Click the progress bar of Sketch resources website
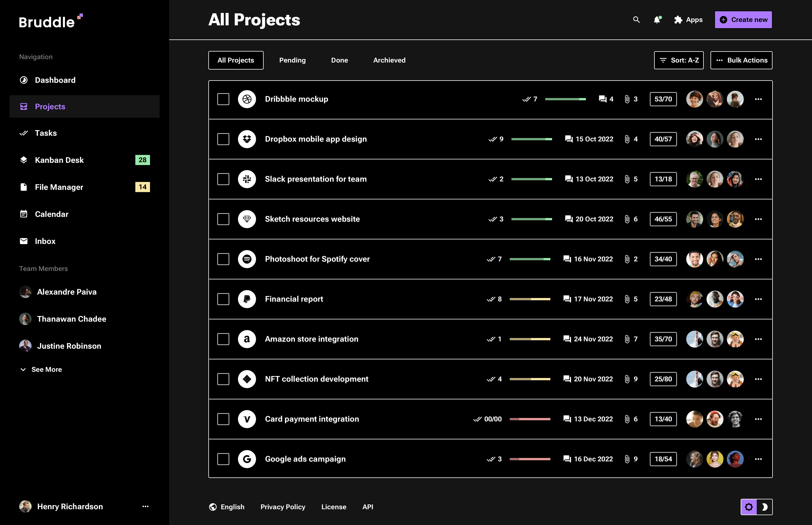Viewport: 812px width, 525px height. point(531,219)
